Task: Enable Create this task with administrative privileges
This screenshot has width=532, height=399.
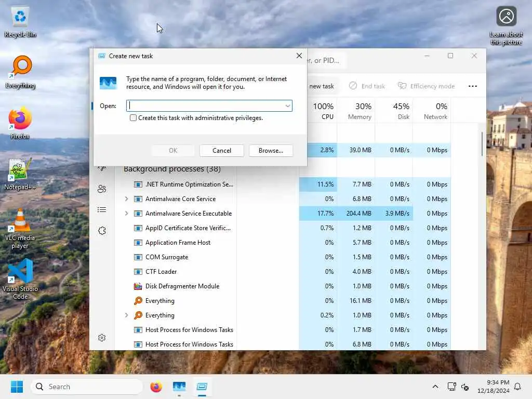Action: 133,118
